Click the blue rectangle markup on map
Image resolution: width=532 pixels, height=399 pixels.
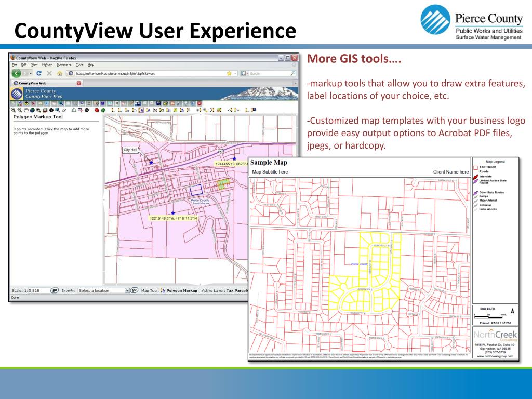196,190
